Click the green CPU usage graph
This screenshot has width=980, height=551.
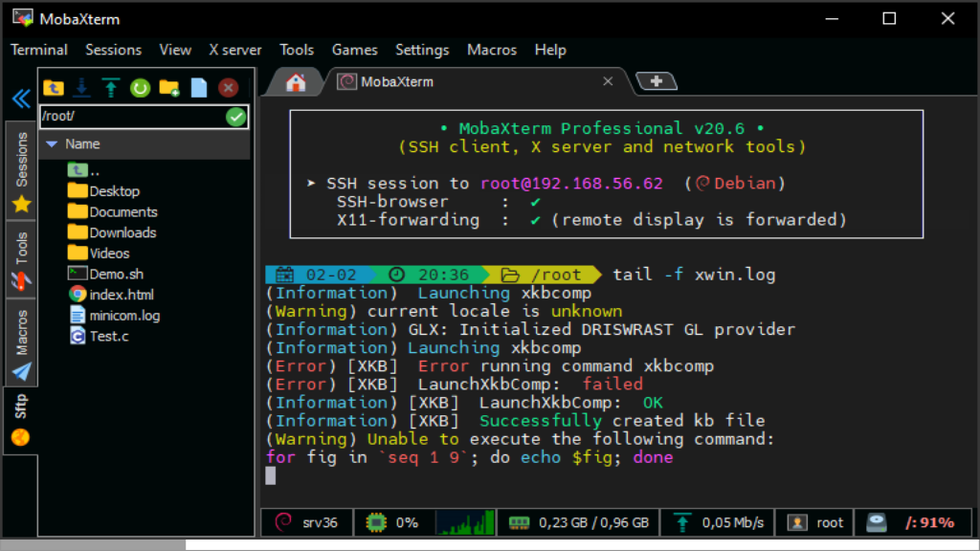point(465,522)
